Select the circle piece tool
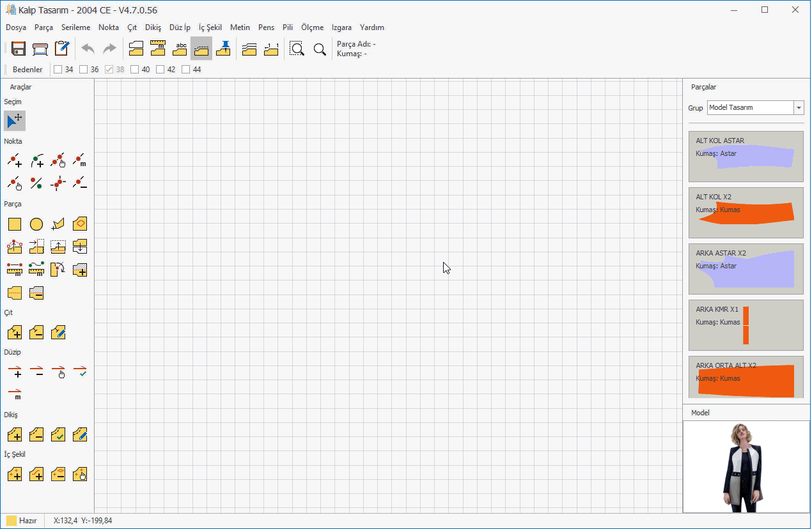This screenshot has width=812, height=529. [x=36, y=224]
